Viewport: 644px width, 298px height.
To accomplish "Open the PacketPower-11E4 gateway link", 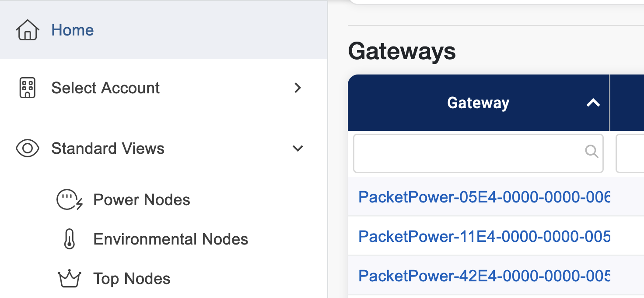I will coord(483,237).
